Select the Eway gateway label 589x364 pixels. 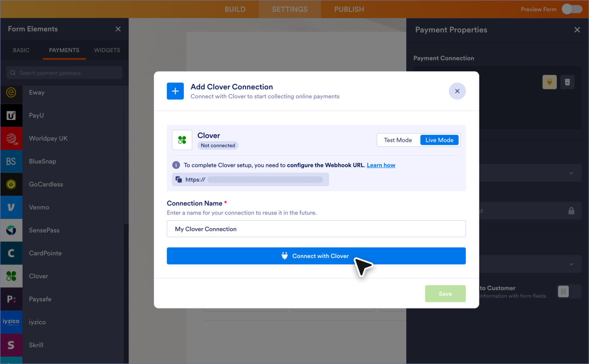point(37,92)
